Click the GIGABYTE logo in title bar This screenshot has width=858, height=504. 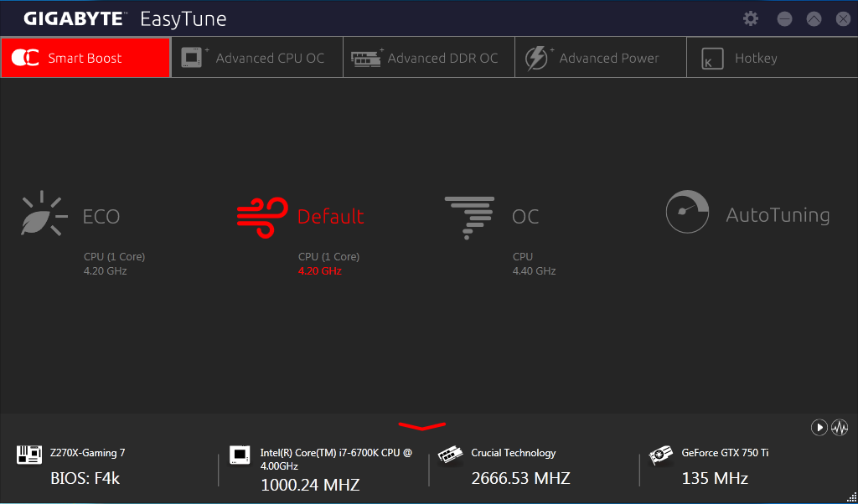[x=75, y=19]
